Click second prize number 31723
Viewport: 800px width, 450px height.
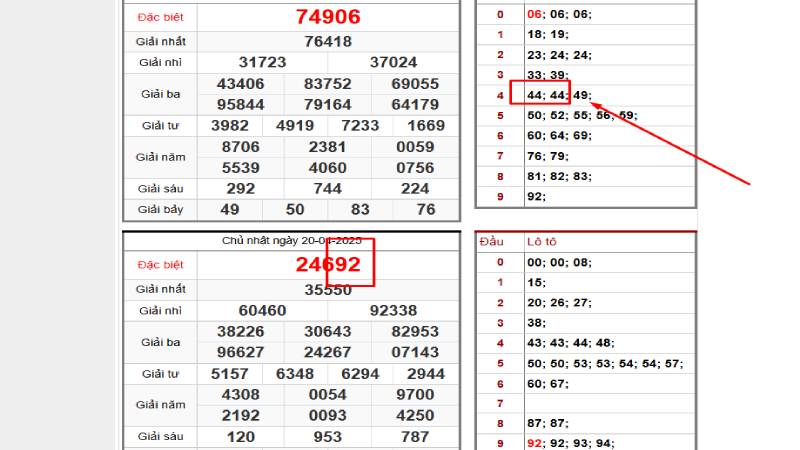pyautogui.click(x=262, y=62)
